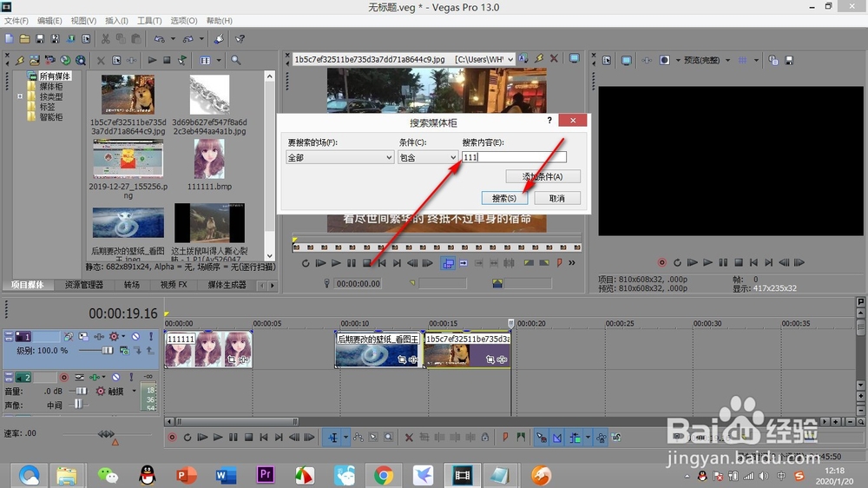Click the Track FX icon on video track 1

[114, 336]
